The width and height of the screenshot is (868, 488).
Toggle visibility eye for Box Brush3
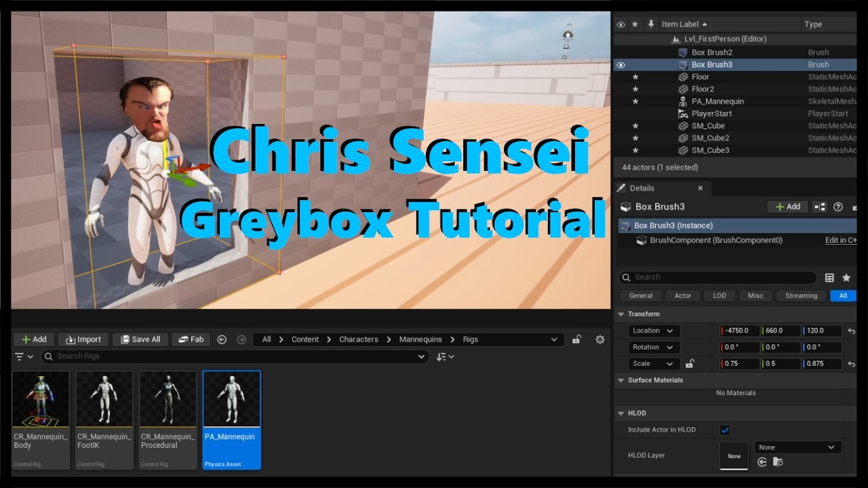[620, 65]
